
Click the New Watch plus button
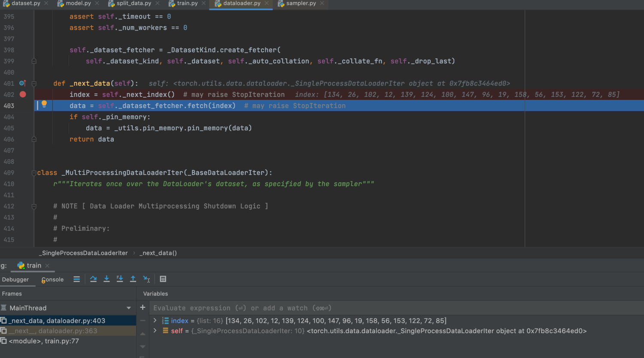(143, 307)
